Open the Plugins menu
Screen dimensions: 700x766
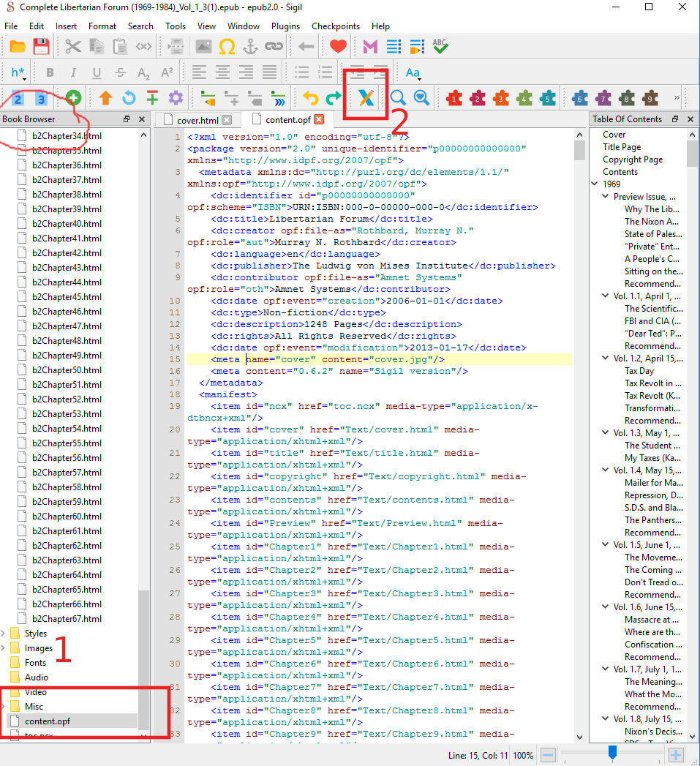[285, 26]
